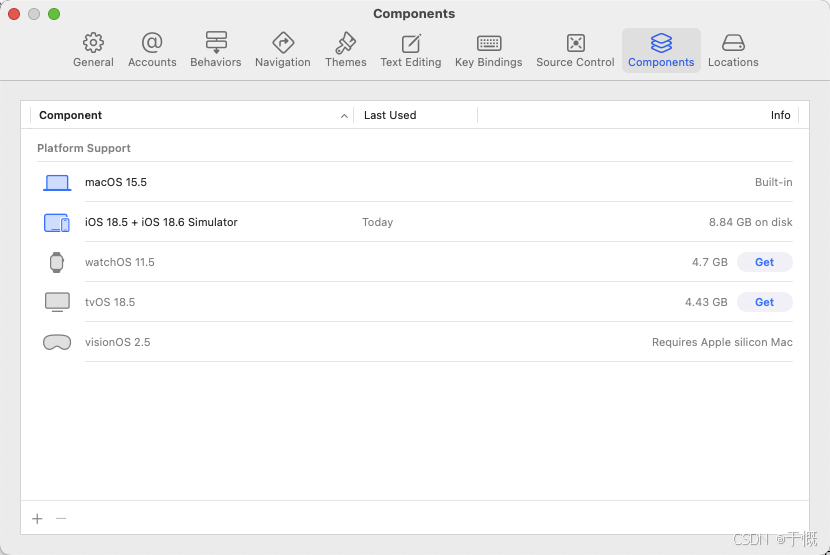Switch to the General tab label
This screenshot has height=555, width=830.
(93, 62)
